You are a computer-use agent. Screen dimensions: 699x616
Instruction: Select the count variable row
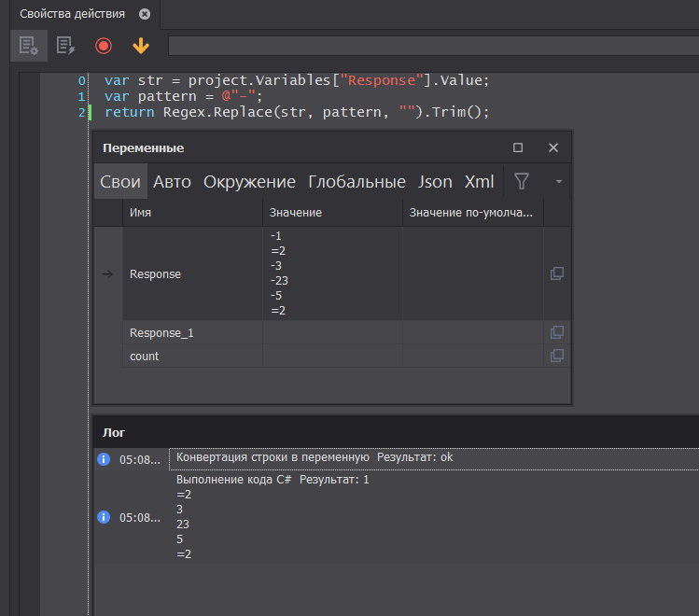point(145,356)
